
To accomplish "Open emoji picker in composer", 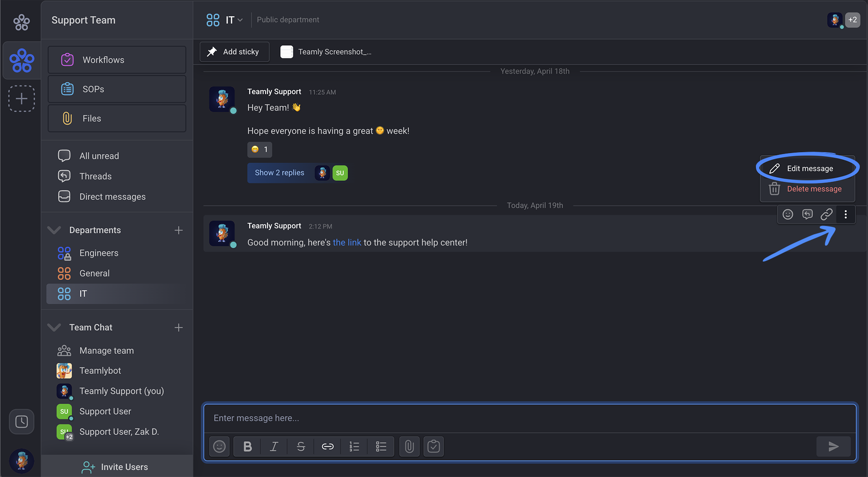I will pos(220,446).
